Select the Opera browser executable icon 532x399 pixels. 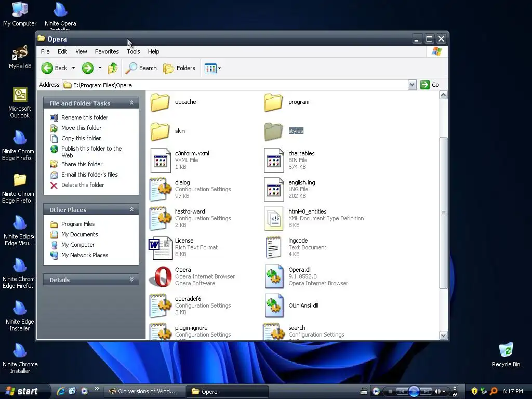161,277
